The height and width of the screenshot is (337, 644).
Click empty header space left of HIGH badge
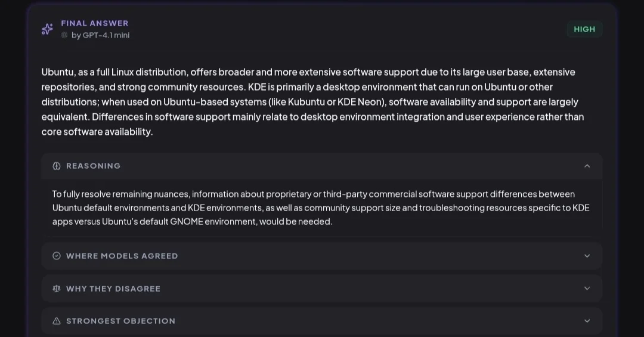358,29
